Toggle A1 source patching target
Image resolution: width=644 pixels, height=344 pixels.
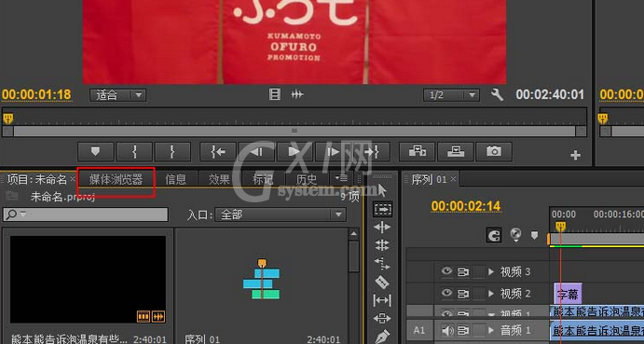click(419, 330)
